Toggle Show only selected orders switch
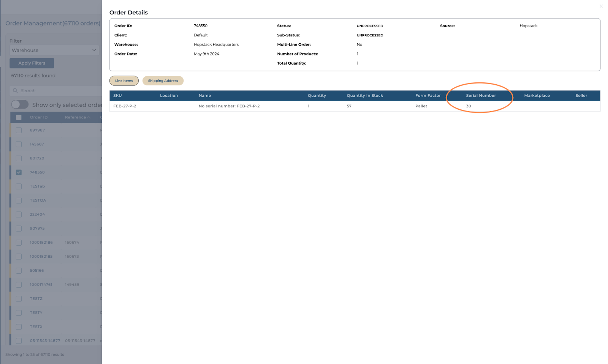Viewport: 608px width, 364px height. pos(20,104)
